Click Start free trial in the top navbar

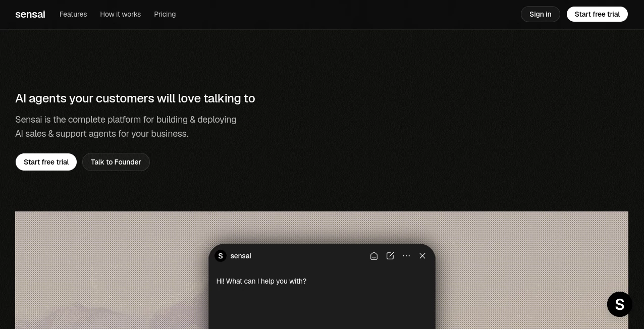597,14
